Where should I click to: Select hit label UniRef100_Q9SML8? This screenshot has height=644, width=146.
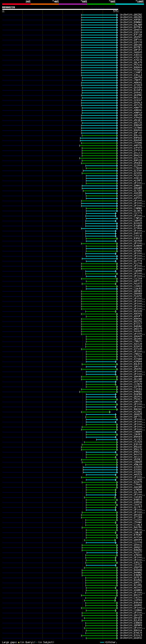[131, 103]
